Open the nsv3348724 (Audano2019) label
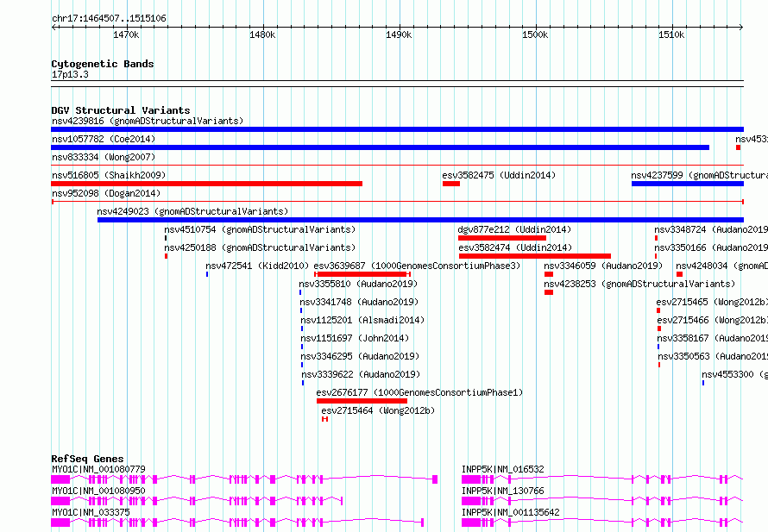Viewport: 768px width, 532px height. (711, 229)
